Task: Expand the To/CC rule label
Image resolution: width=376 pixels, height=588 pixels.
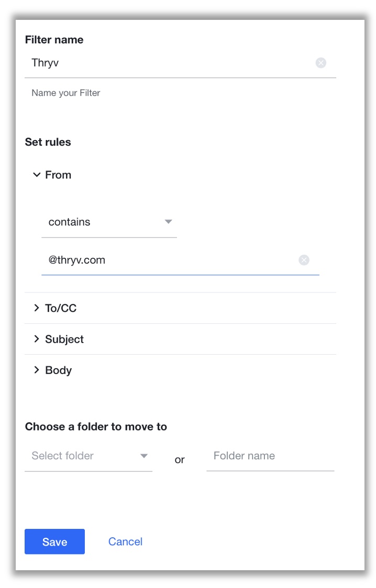Action: (61, 308)
